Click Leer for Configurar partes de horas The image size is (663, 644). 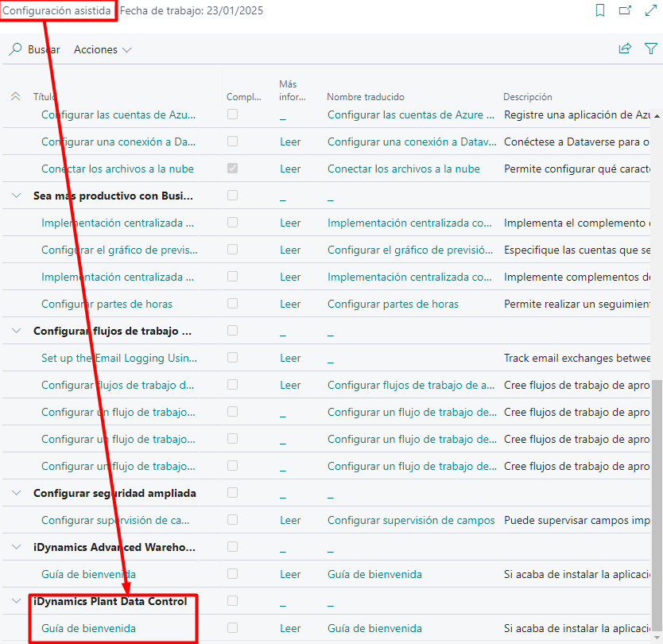coord(290,304)
